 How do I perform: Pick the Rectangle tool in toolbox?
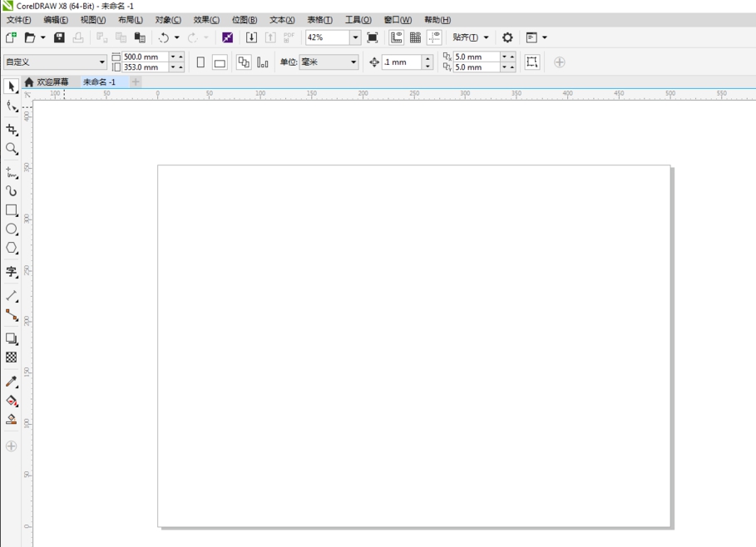[12, 210]
